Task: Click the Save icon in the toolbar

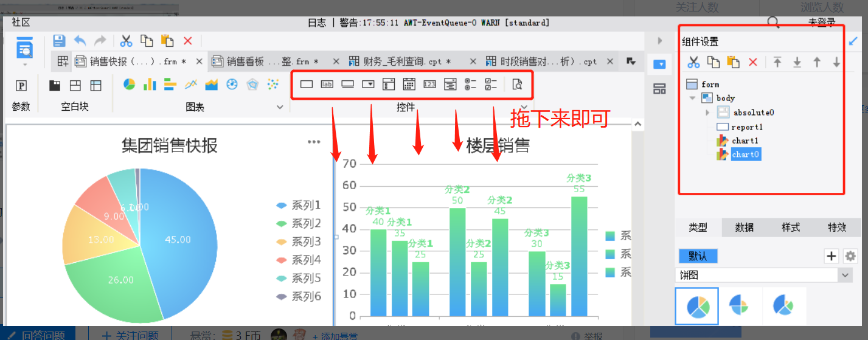Action: [59, 41]
